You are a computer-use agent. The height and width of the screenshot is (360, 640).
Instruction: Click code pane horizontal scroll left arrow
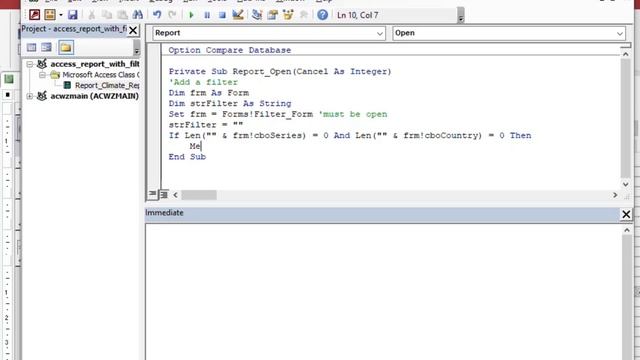point(176,195)
